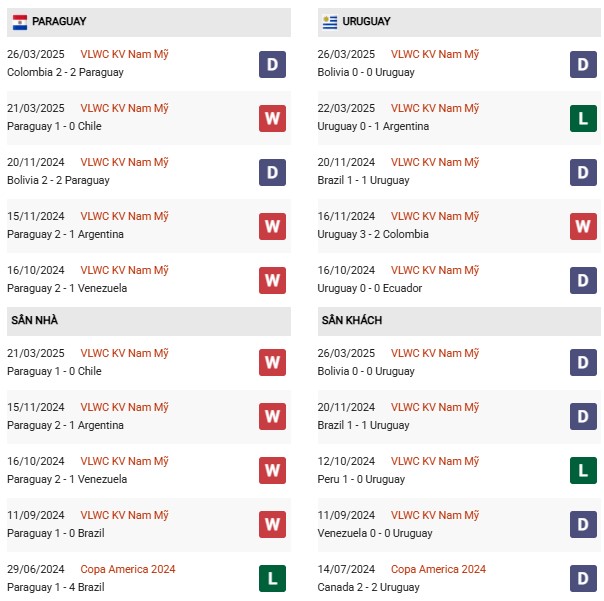Click L badge for Paraguay 1 - 4 Brazil

(272, 578)
